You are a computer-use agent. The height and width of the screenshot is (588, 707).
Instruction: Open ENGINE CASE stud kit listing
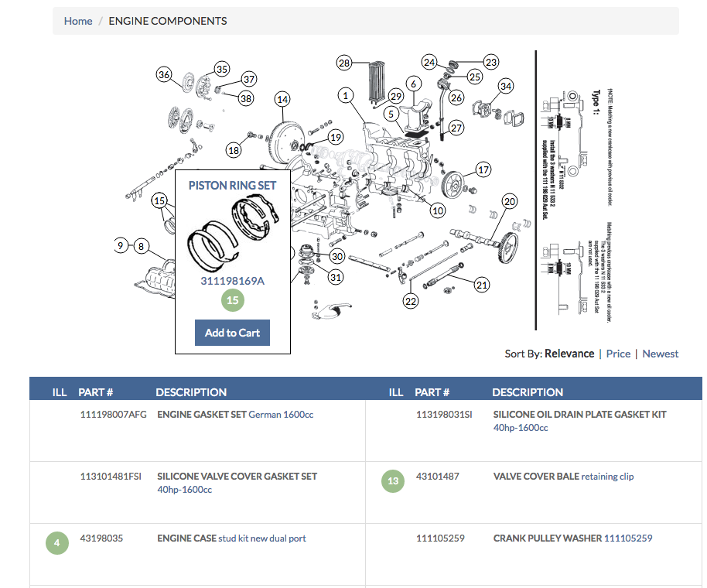[x=231, y=538]
